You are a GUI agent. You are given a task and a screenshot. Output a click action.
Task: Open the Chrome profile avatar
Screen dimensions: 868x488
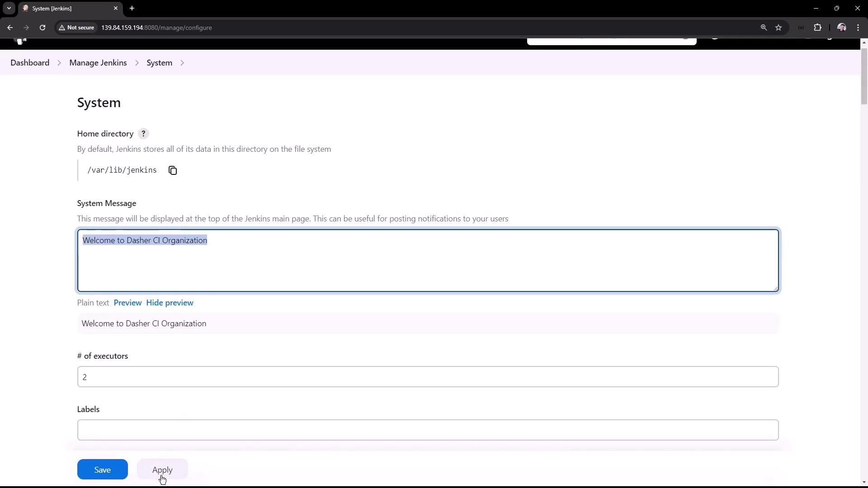[841, 28]
